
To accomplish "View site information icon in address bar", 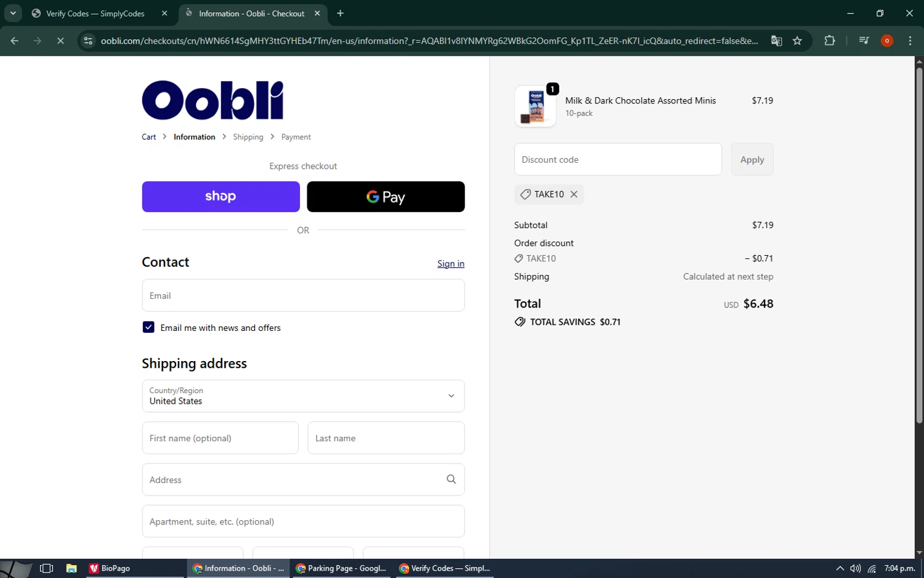I will coord(88,41).
